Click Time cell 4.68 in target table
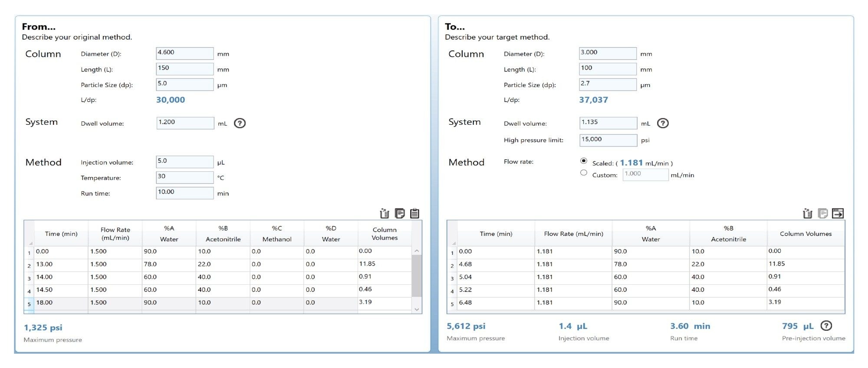The width and height of the screenshot is (868, 368). tap(496, 265)
